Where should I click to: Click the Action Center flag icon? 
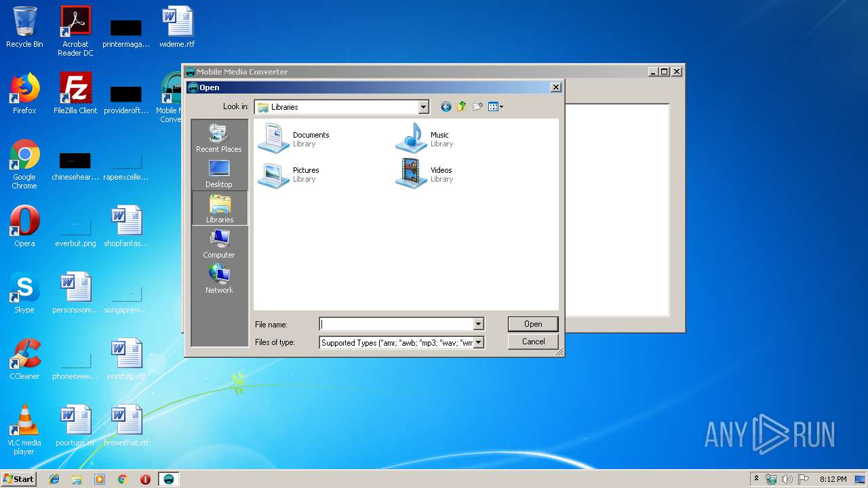point(804,479)
